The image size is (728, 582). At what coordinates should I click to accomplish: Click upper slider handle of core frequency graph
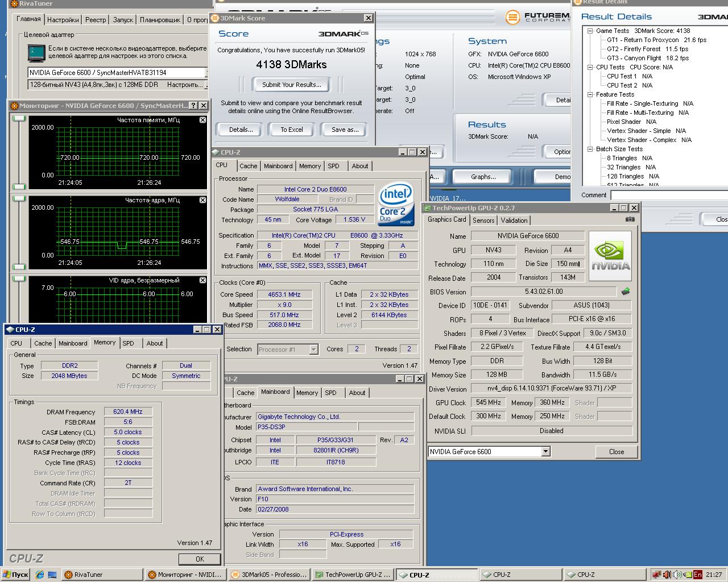(x=19, y=198)
